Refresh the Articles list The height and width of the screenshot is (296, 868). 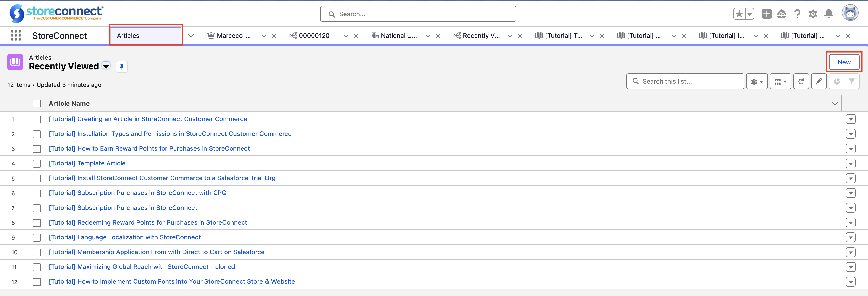click(x=801, y=81)
